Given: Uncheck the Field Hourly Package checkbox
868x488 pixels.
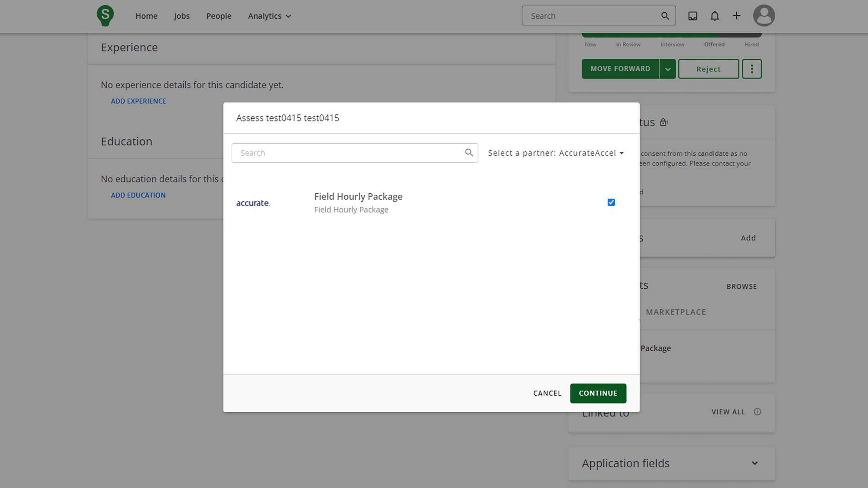Looking at the screenshot, I should (x=611, y=202).
